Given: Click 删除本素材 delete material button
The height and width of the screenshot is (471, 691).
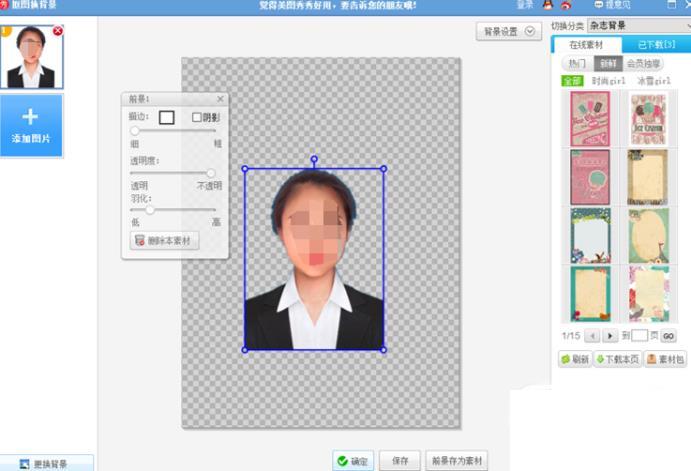Looking at the screenshot, I should pos(164,241).
